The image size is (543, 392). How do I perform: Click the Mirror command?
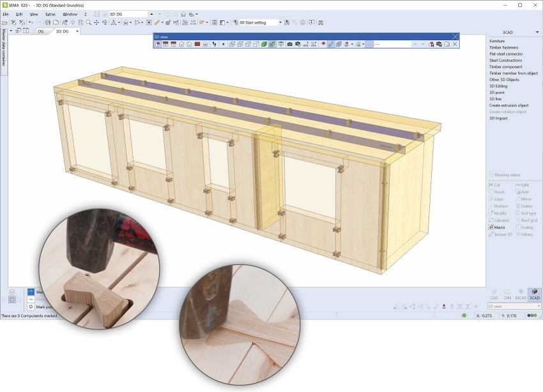[524, 199]
